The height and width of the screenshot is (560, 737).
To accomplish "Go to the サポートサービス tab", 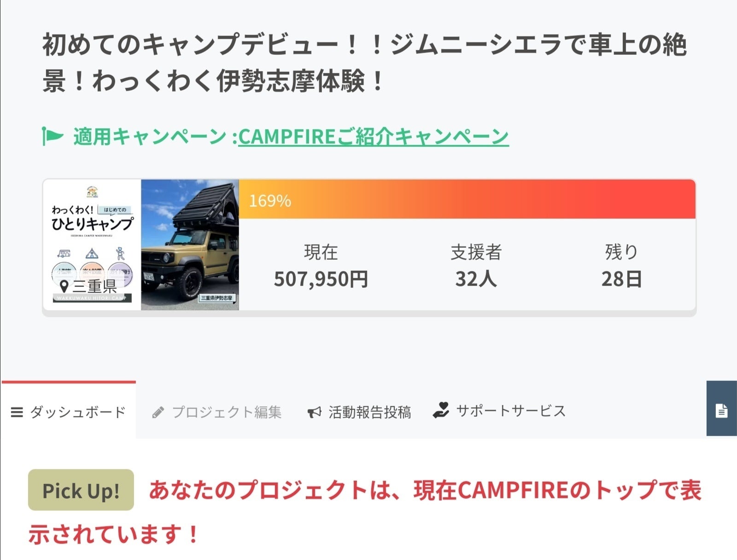I will pos(510,411).
